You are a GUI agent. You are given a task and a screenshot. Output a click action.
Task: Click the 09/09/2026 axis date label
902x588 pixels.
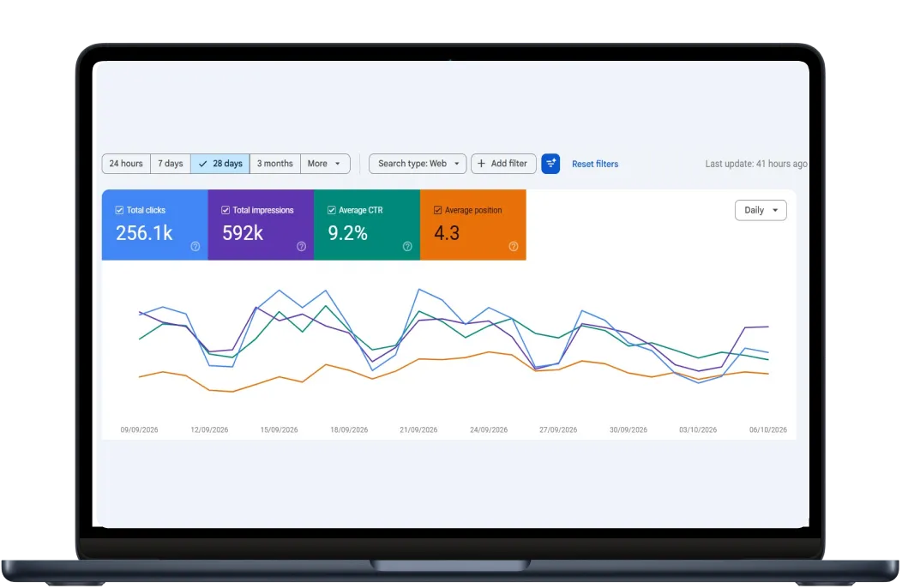pyautogui.click(x=139, y=429)
